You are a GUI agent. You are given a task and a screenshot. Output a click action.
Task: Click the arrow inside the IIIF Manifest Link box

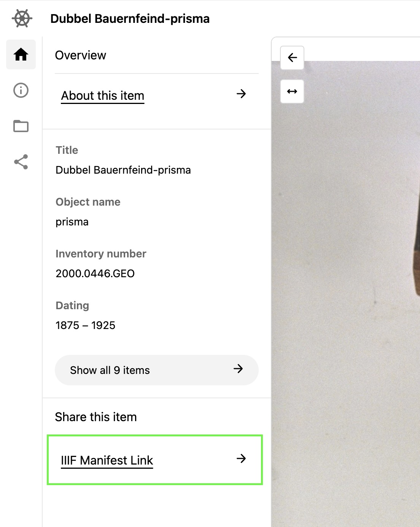point(241,459)
